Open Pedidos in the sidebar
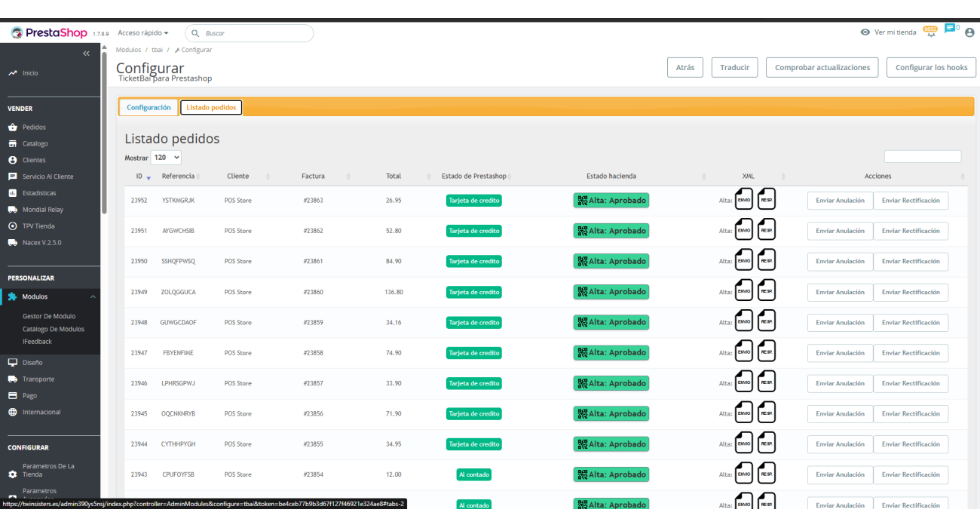The height and width of the screenshot is (528, 980). click(x=34, y=127)
